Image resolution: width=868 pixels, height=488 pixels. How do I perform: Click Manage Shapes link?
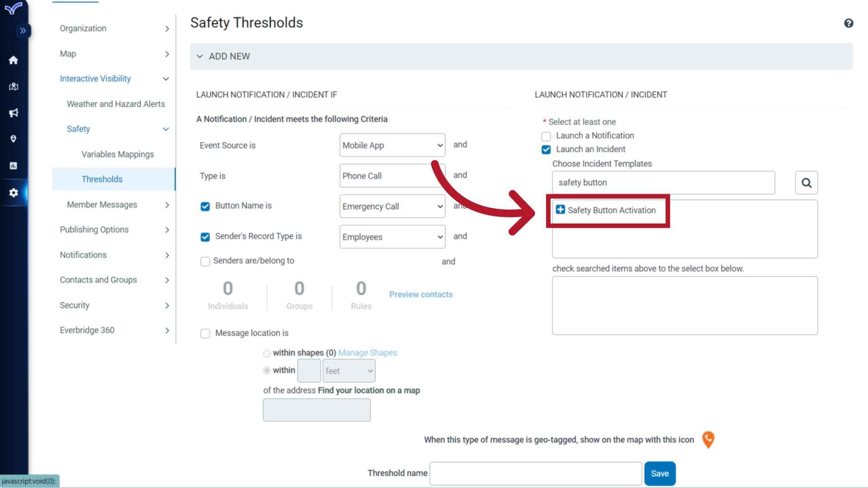tap(367, 353)
